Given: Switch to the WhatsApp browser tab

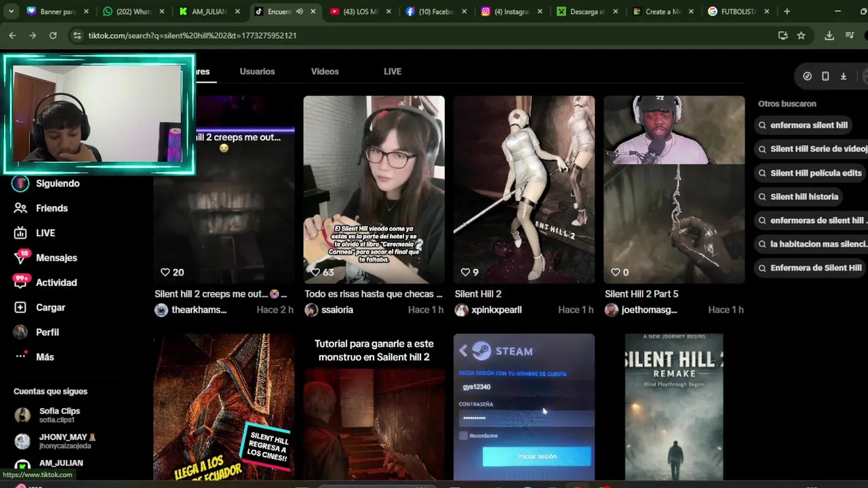Looking at the screenshot, I should tap(134, 12).
